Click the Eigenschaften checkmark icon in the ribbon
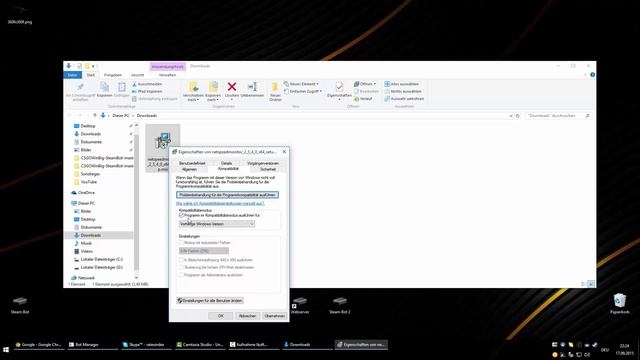This screenshot has height=360, width=640. pyautogui.click(x=339, y=87)
